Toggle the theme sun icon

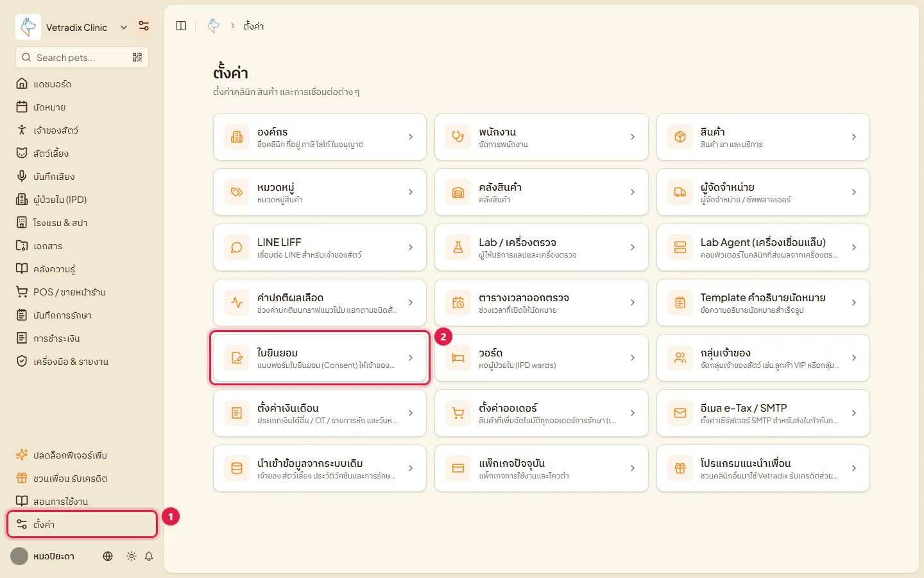[132, 556]
